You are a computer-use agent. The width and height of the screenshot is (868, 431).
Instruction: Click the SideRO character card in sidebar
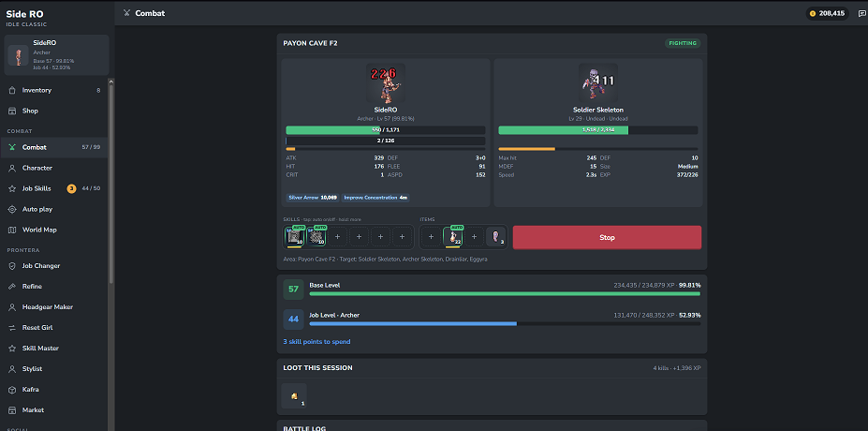tap(56, 55)
